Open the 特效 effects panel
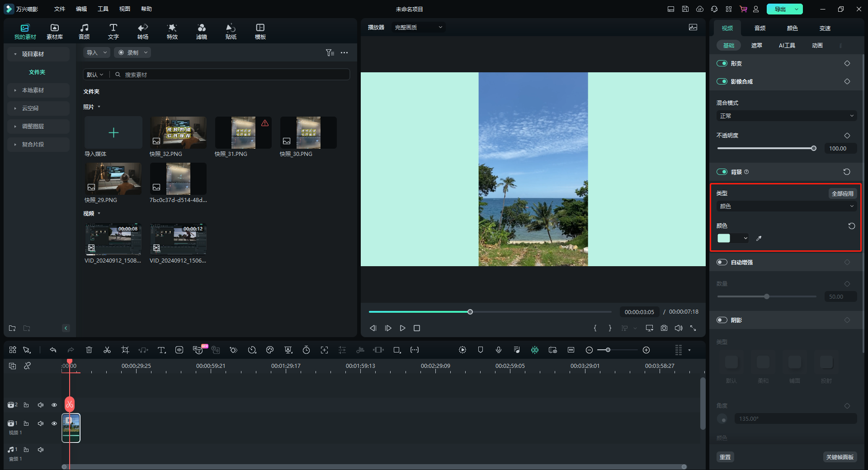 [172, 31]
